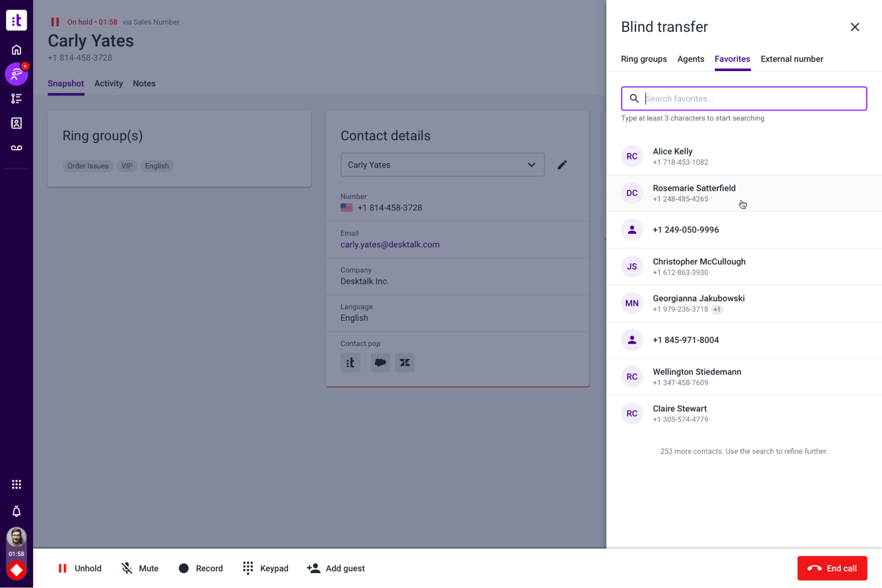Open the Activities list icon in sidebar
882x588 pixels.
(16, 98)
